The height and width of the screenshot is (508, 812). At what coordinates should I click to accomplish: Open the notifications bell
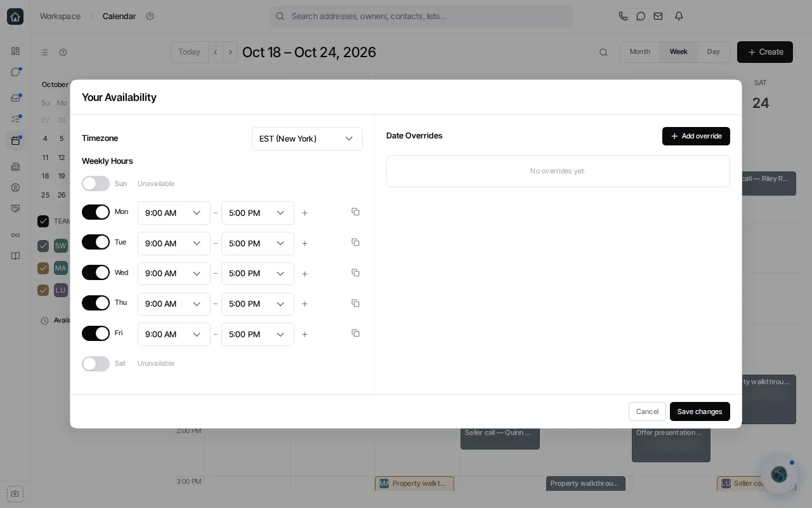pos(679,17)
